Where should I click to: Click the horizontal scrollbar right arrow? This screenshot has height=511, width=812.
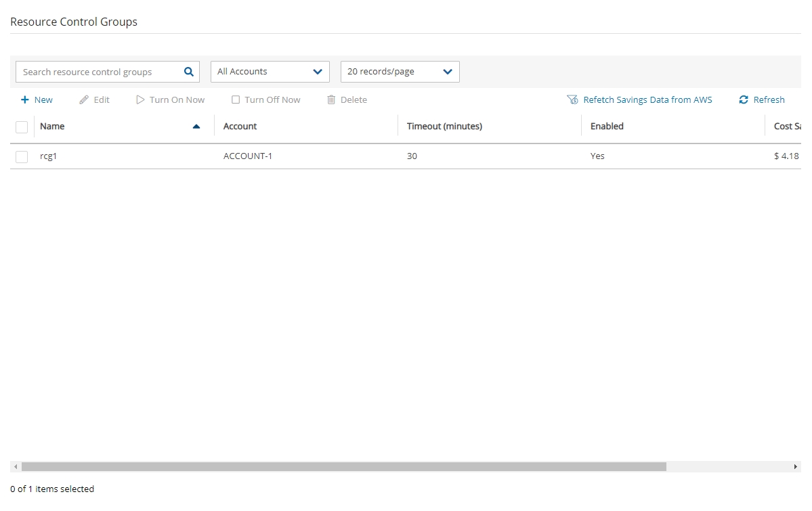click(796, 467)
